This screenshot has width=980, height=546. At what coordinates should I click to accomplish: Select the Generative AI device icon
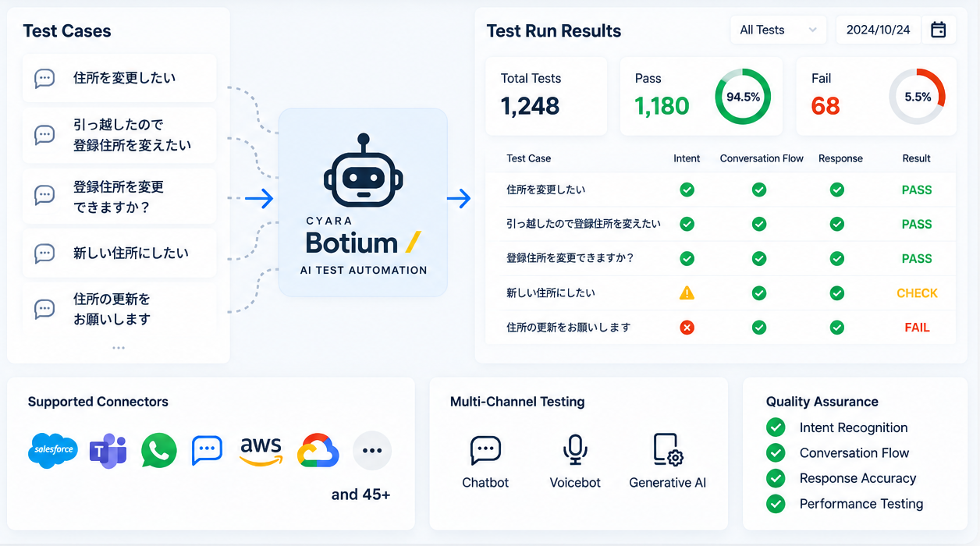668,450
